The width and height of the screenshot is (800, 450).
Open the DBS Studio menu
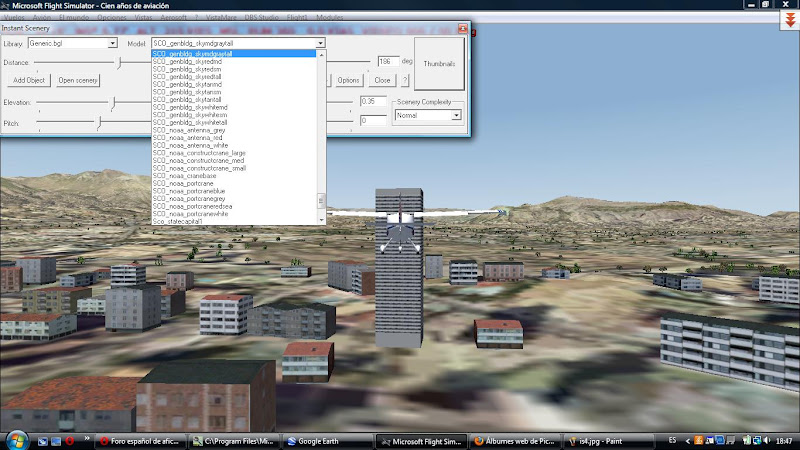[x=261, y=17]
